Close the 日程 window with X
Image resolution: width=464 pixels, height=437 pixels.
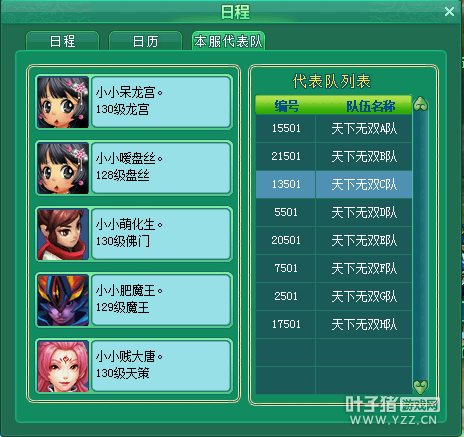click(x=449, y=12)
